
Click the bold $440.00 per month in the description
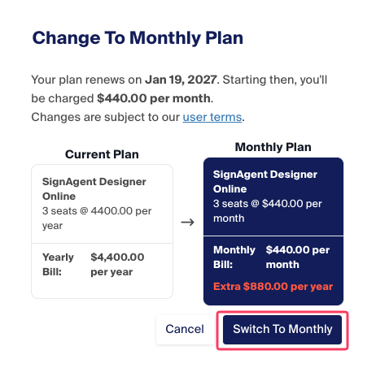click(x=154, y=99)
